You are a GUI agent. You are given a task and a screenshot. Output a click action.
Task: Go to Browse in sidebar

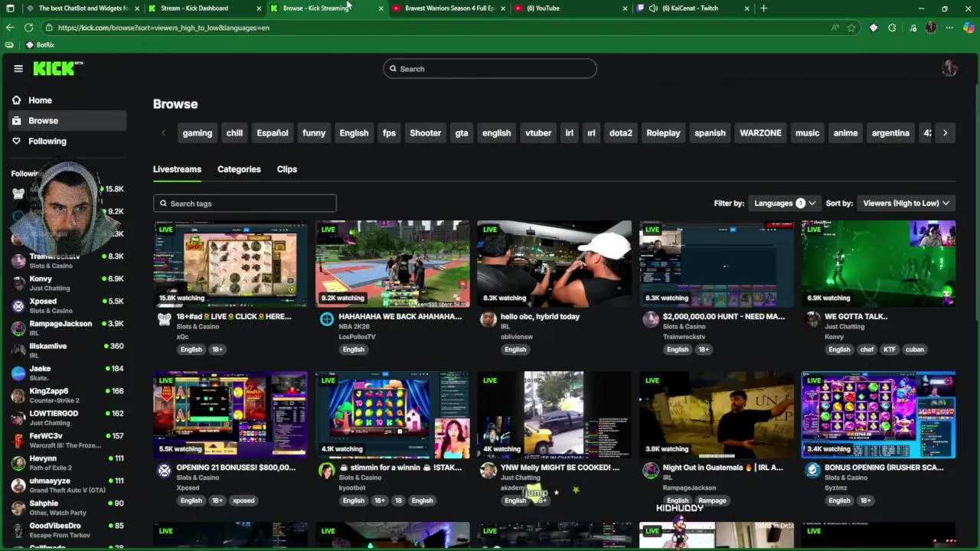click(x=67, y=121)
